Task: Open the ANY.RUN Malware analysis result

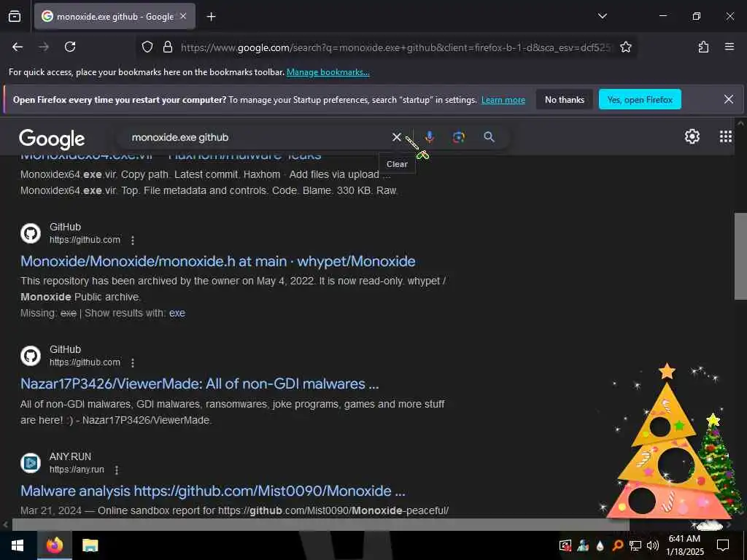Action: tap(213, 491)
